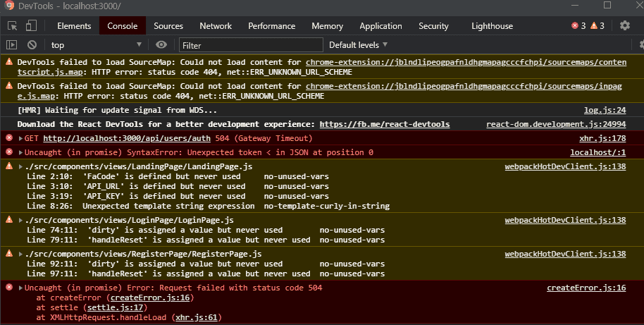644x325 pixels.
Task: Open webpackHotDevClient.js:138 link for RegisterPage warning
Action: point(566,254)
